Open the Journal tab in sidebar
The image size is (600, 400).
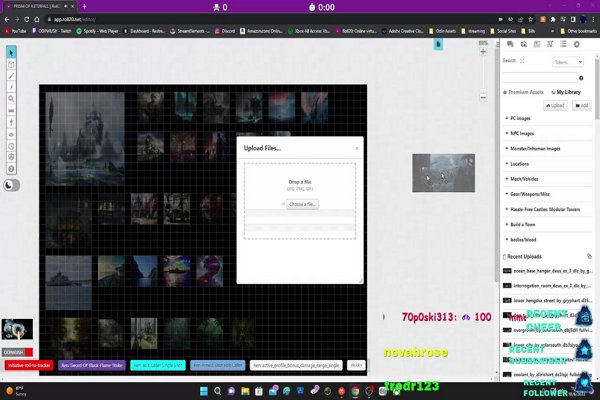click(537, 44)
